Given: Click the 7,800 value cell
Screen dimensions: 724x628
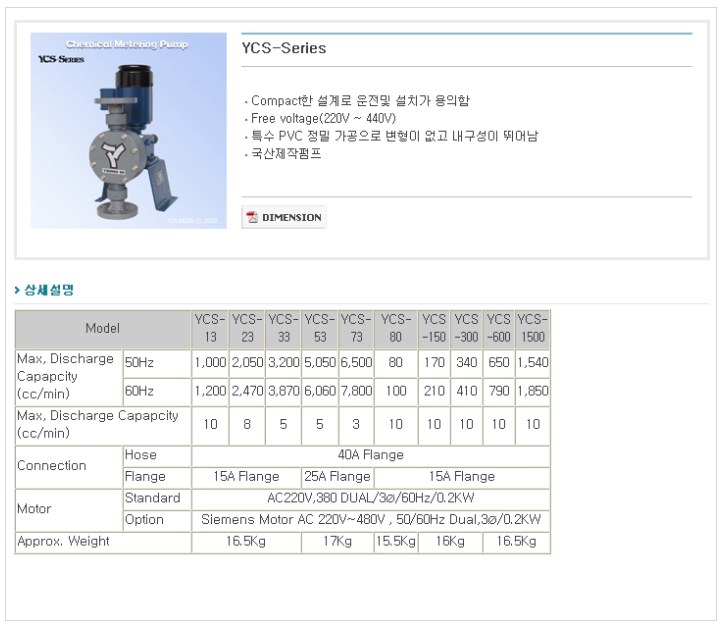Looking at the screenshot, I should (x=356, y=392).
